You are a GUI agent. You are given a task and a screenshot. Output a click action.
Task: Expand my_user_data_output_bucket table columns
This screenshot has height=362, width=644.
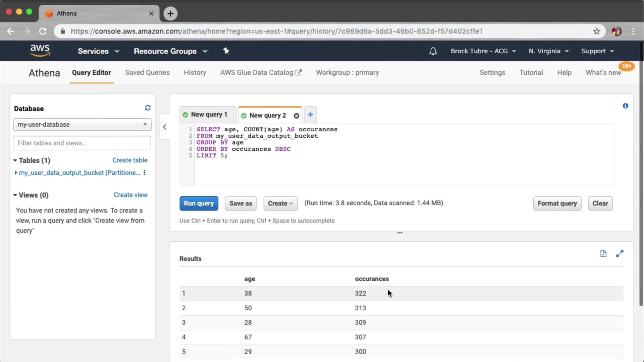16,173
